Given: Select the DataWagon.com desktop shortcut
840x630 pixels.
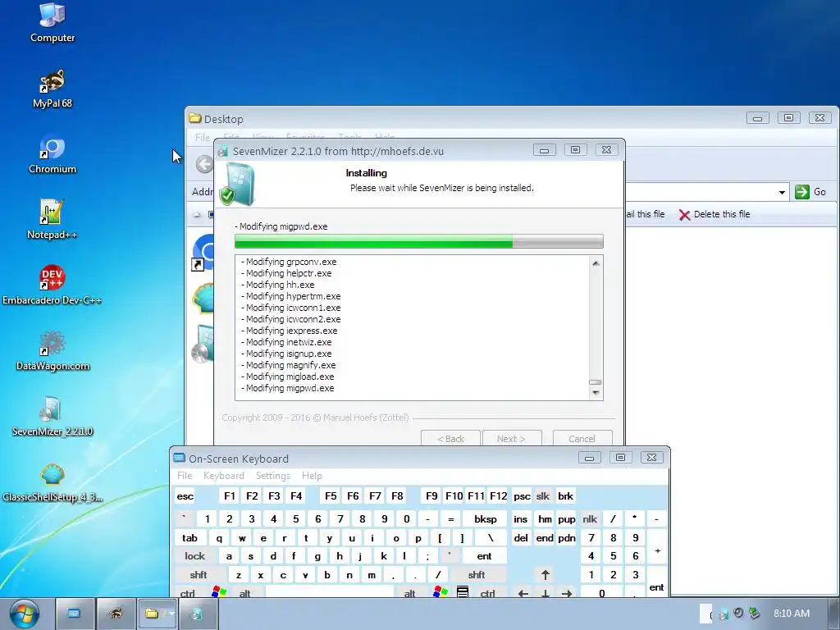Looking at the screenshot, I should click(52, 351).
